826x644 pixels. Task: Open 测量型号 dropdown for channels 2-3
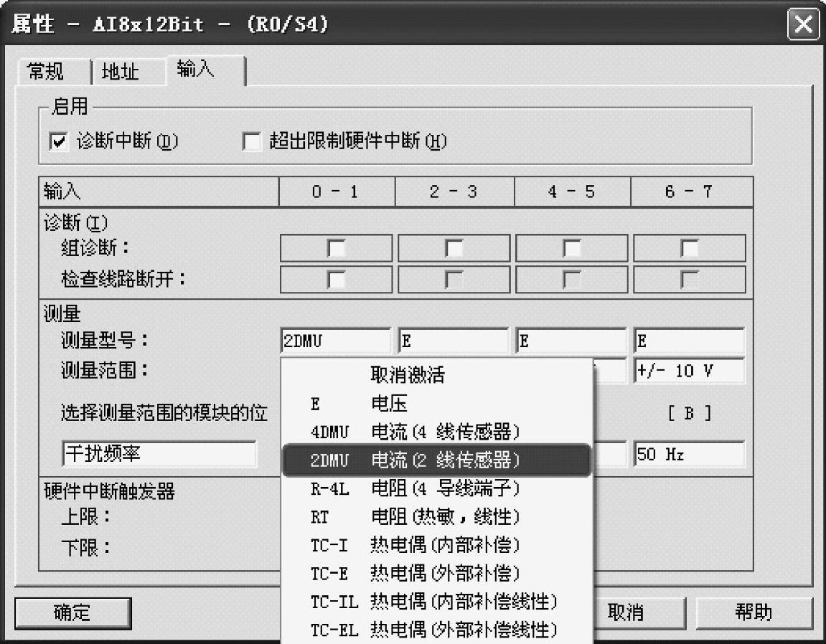454,341
